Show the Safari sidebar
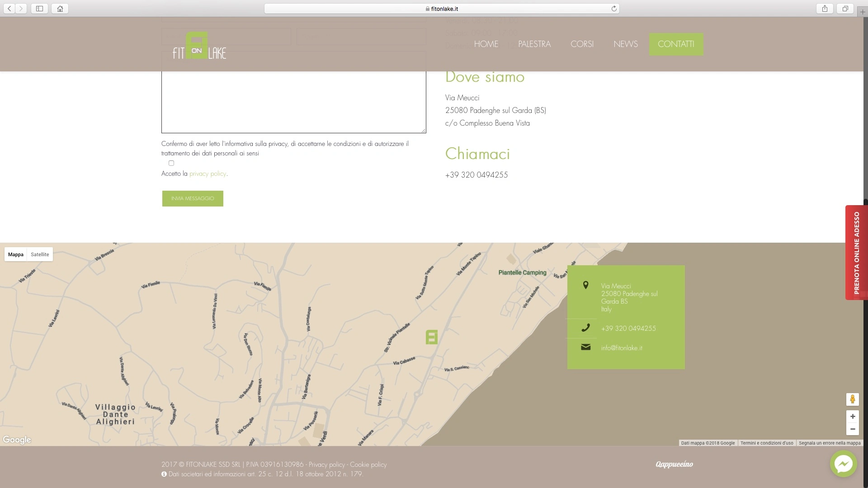 [39, 9]
